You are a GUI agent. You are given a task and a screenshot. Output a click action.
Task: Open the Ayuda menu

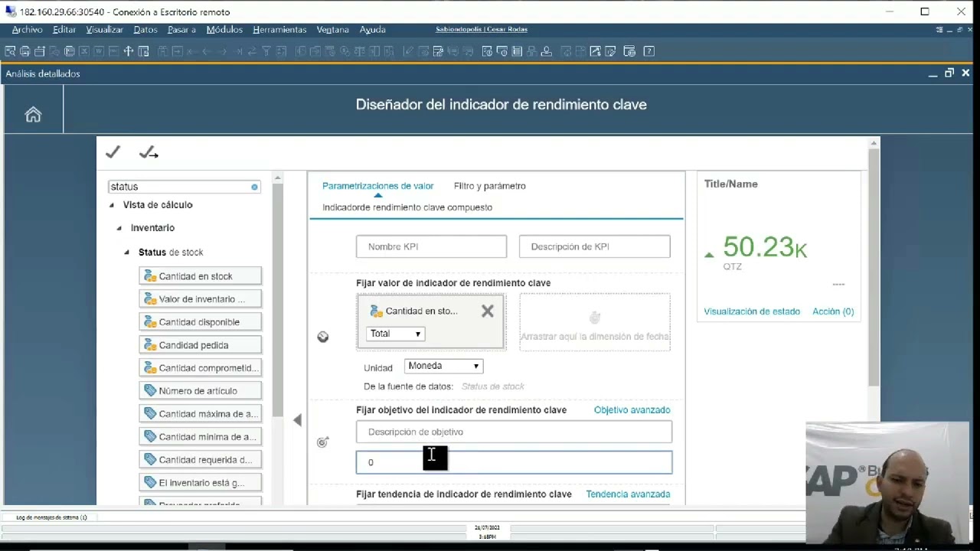pos(373,29)
